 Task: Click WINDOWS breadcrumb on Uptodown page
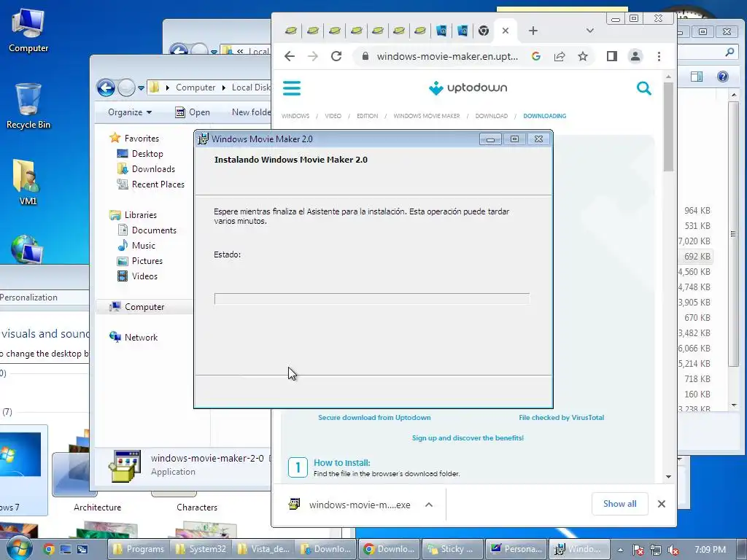[x=295, y=116]
